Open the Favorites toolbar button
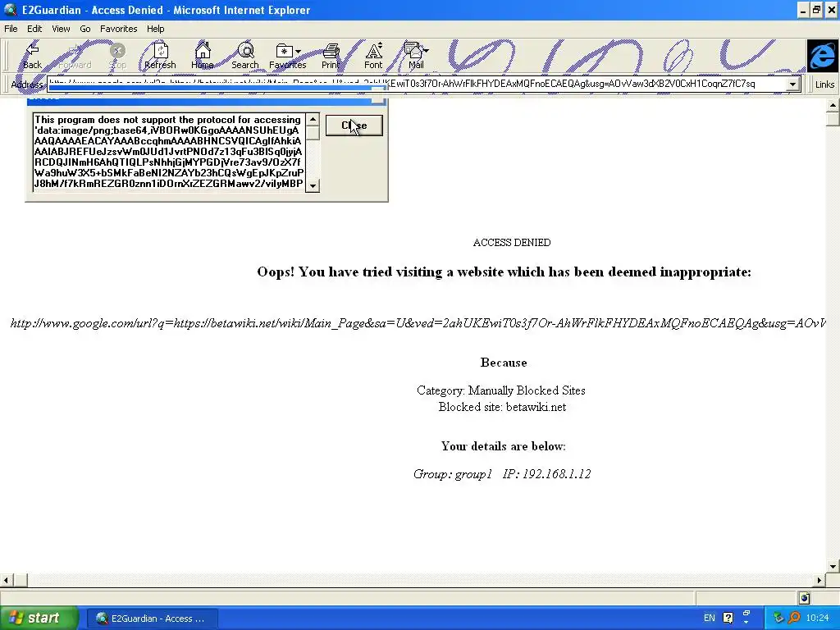Viewport: 840px width, 630px height. [288, 56]
